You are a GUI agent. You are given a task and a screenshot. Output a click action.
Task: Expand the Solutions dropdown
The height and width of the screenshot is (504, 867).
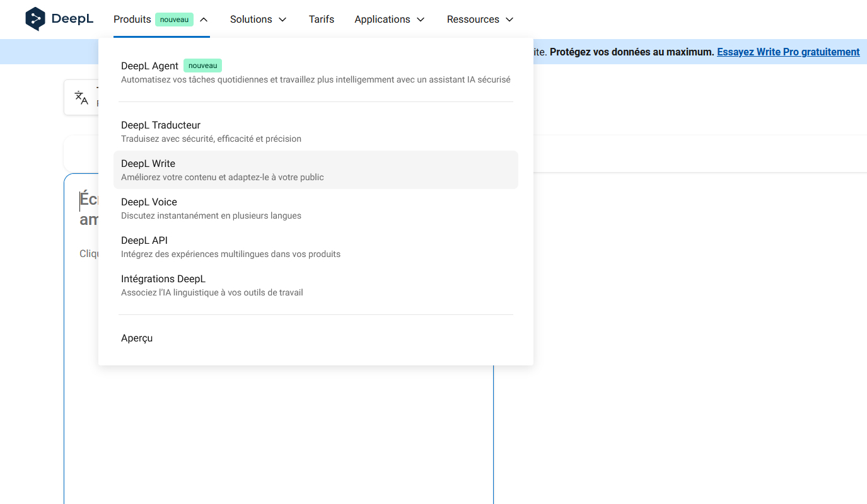258,20
